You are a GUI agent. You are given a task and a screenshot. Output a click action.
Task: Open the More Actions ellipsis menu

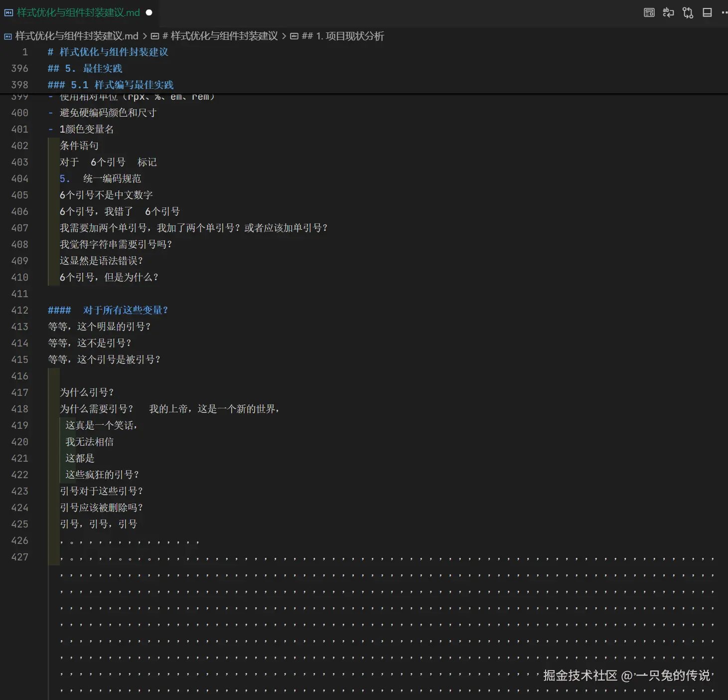coord(724,12)
